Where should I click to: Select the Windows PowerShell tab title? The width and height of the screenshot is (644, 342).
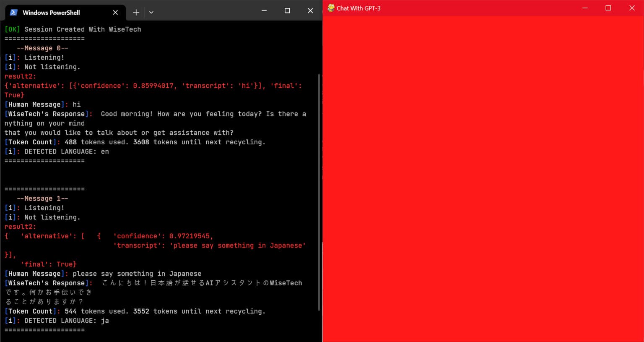click(51, 13)
